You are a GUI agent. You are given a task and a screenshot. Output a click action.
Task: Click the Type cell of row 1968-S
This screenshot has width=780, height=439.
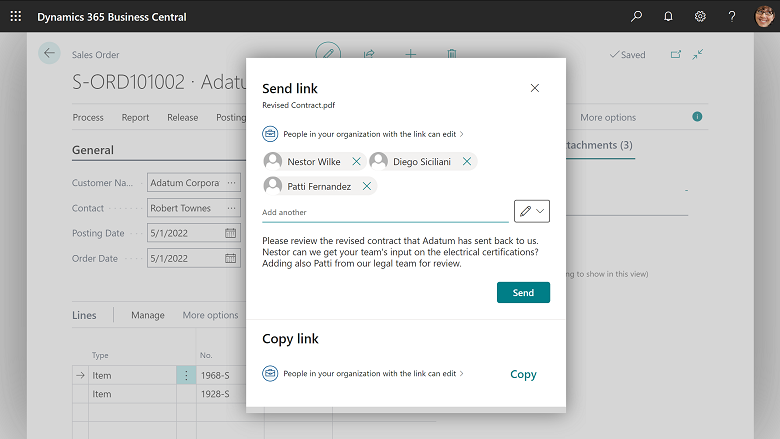click(x=132, y=375)
